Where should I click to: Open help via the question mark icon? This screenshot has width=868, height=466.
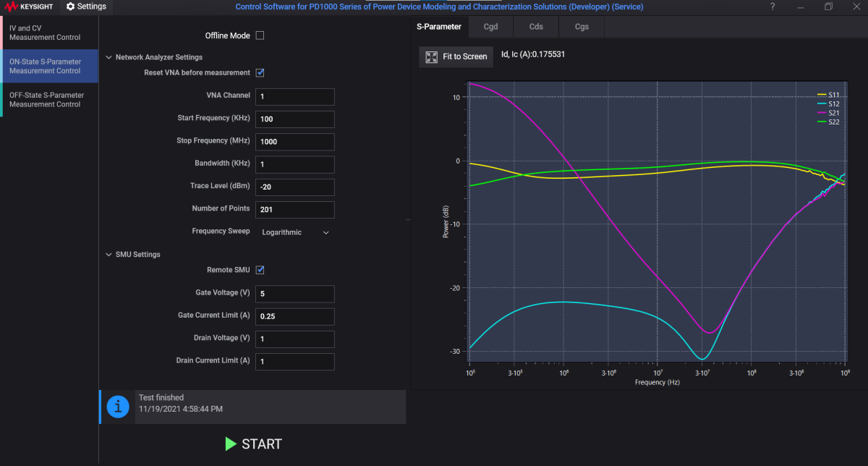pyautogui.click(x=772, y=7)
